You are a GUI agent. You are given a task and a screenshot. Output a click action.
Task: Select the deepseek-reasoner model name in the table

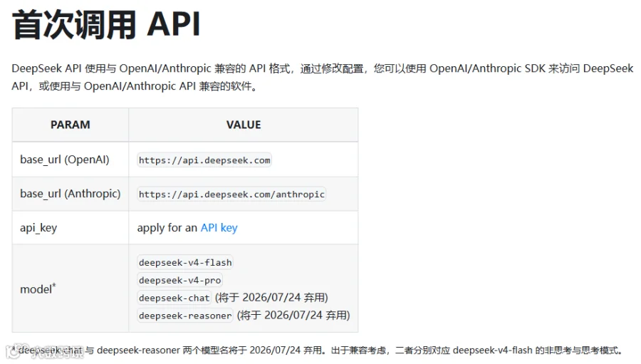point(185,316)
